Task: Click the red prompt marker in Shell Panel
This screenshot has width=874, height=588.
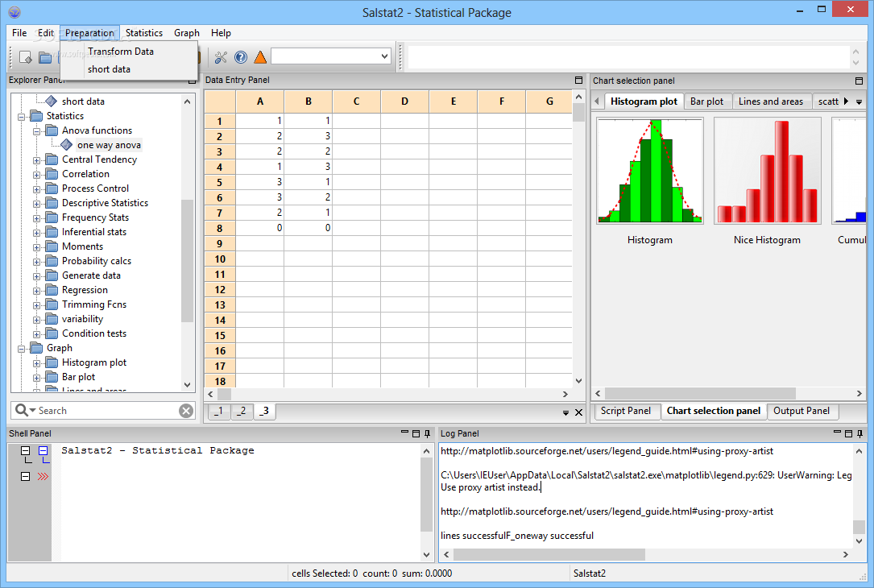Action: (43, 477)
